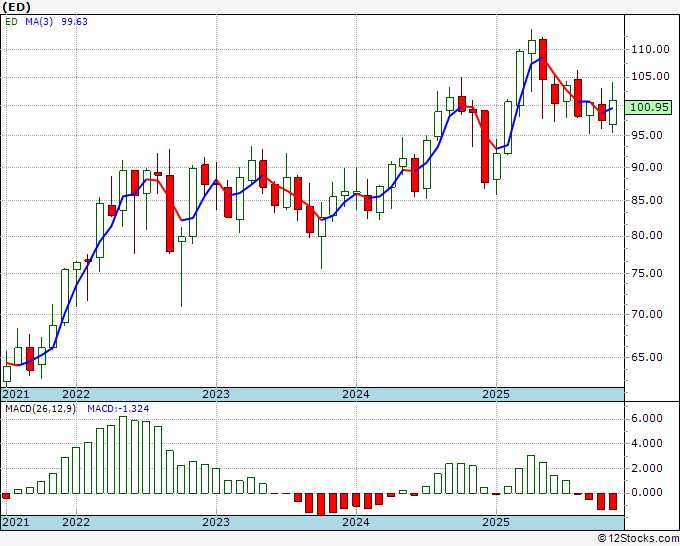The image size is (680, 546).
Task: Click the 90.00 price axis label
Action: pyautogui.click(x=647, y=167)
